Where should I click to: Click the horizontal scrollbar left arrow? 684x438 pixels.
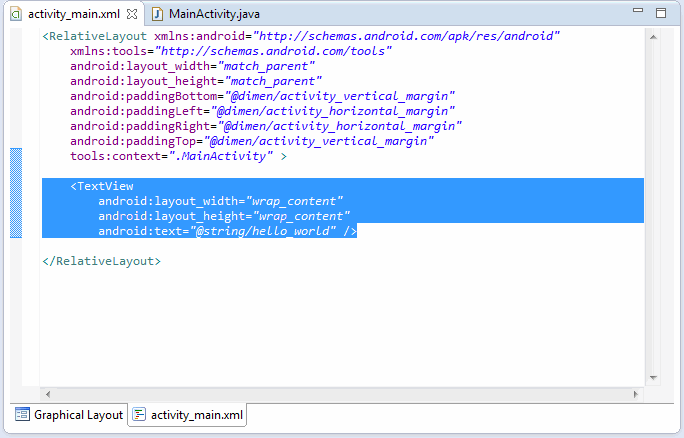48,394
